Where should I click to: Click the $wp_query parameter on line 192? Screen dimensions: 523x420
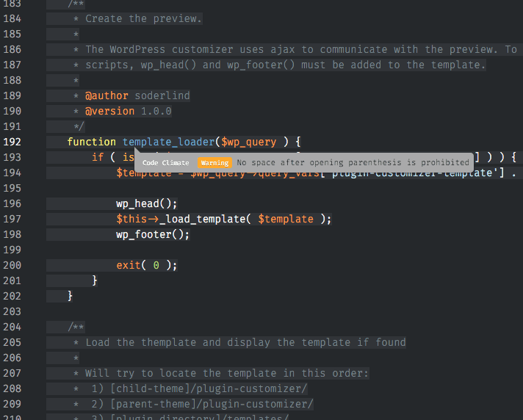point(249,142)
